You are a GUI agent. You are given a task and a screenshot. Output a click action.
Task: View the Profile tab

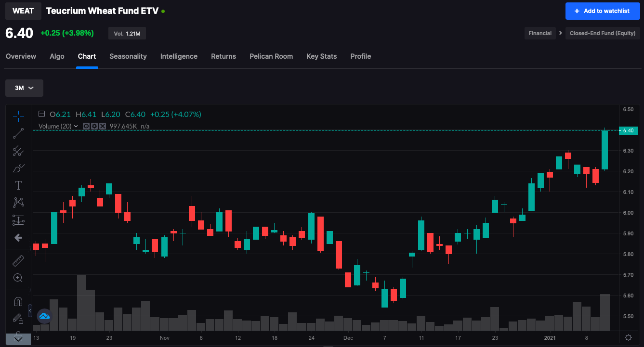point(361,56)
